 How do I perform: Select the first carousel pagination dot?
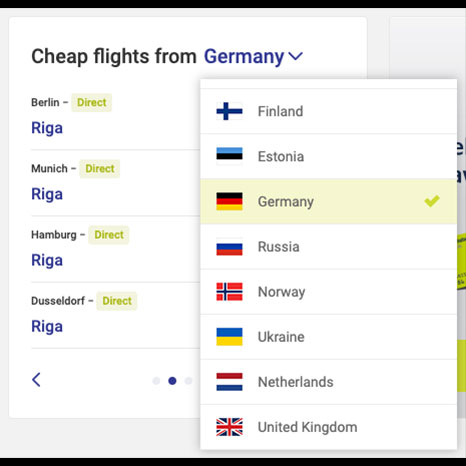156,381
